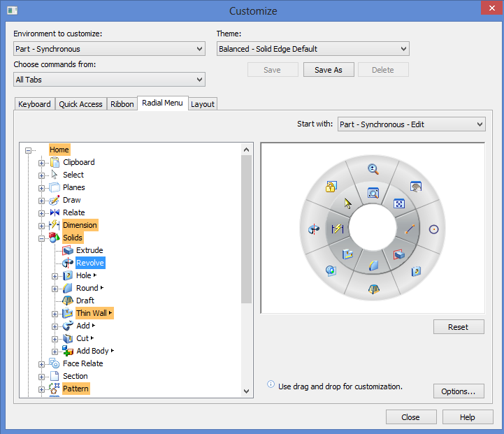
Task: Switch to the Ribbon tab
Action: tap(122, 104)
